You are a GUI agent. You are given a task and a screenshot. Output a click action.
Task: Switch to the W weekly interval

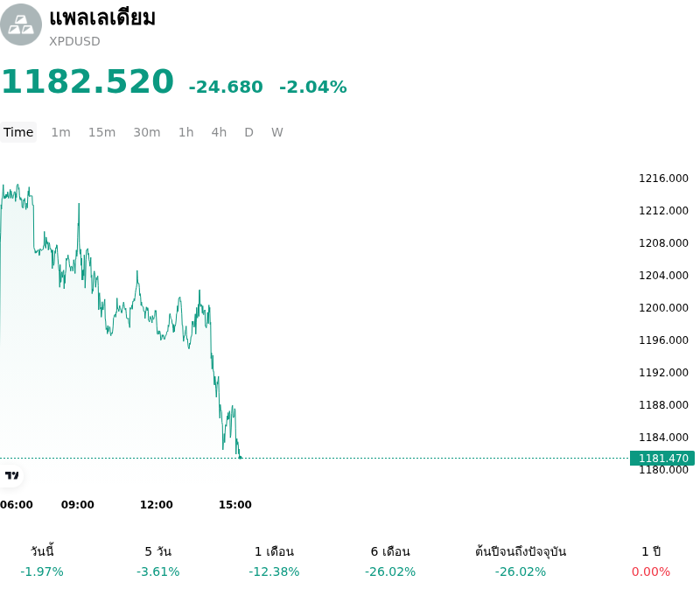277,132
